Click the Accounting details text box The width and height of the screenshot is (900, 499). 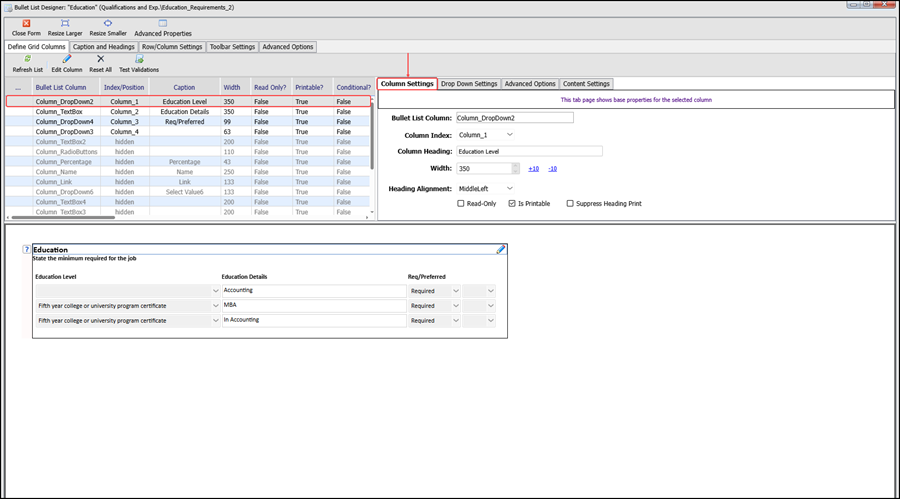point(314,291)
